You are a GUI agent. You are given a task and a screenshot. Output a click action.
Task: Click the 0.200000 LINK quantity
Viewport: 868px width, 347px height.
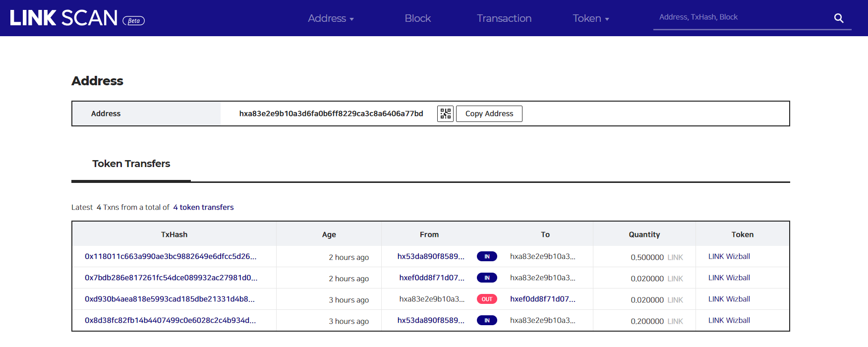tap(657, 321)
